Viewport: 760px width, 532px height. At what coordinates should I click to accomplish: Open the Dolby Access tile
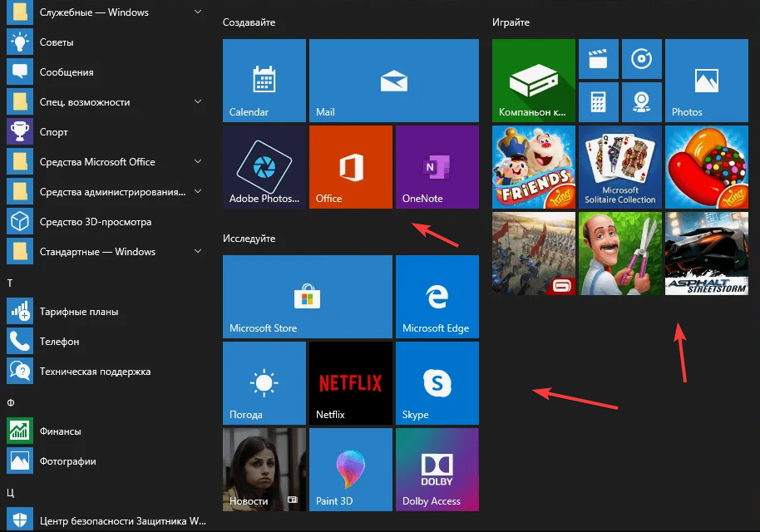pyautogui.click(x=437, y=470)
